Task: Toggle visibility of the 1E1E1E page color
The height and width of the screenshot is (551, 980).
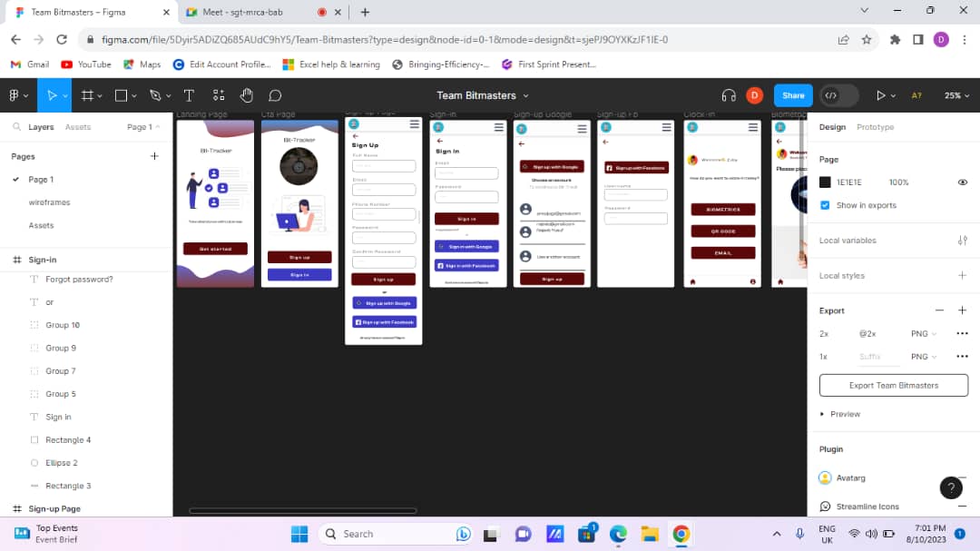Action: pyautogui.click(x=963, y=182)
